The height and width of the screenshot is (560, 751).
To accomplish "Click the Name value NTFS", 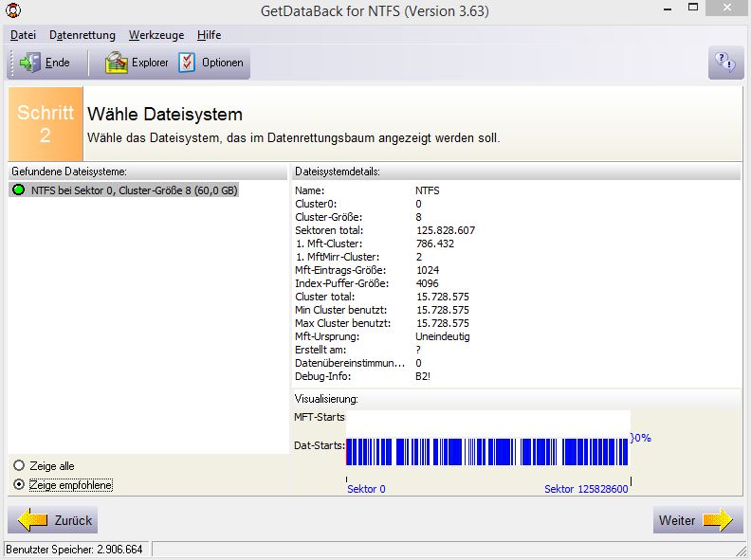I will [x=428, y=190].
